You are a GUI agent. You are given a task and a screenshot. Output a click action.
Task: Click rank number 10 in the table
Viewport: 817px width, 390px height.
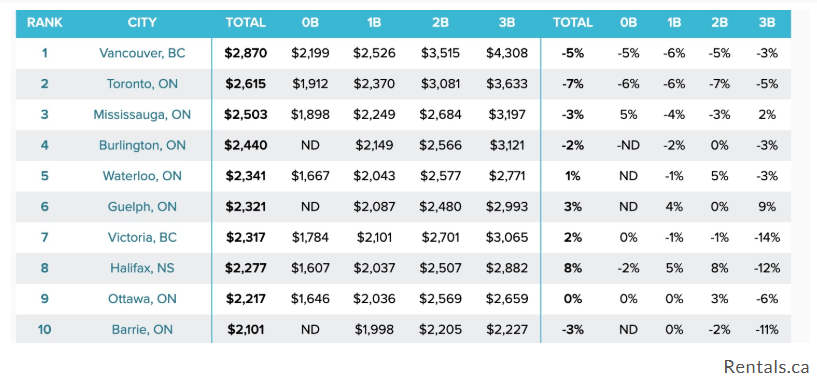(x=45, y=330)
